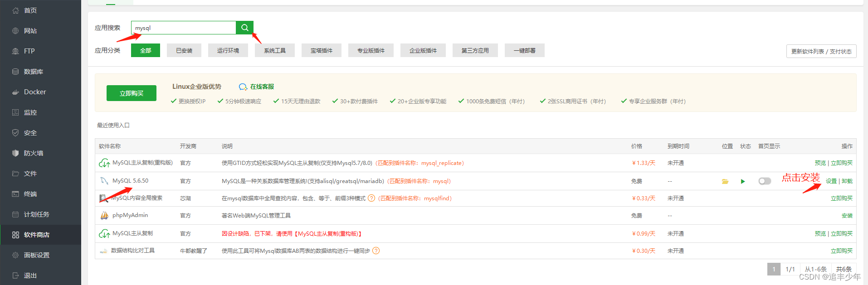Click the 安全 shield icon
868x285 pixels.
15,133
